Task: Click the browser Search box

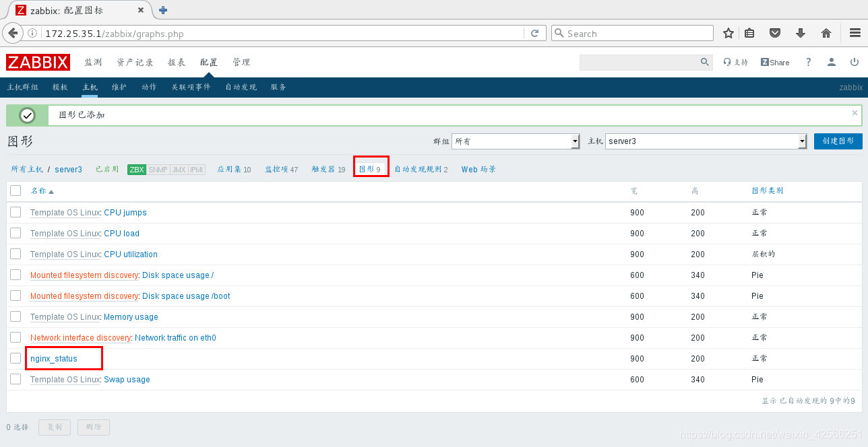Action: tap(632, 33)
